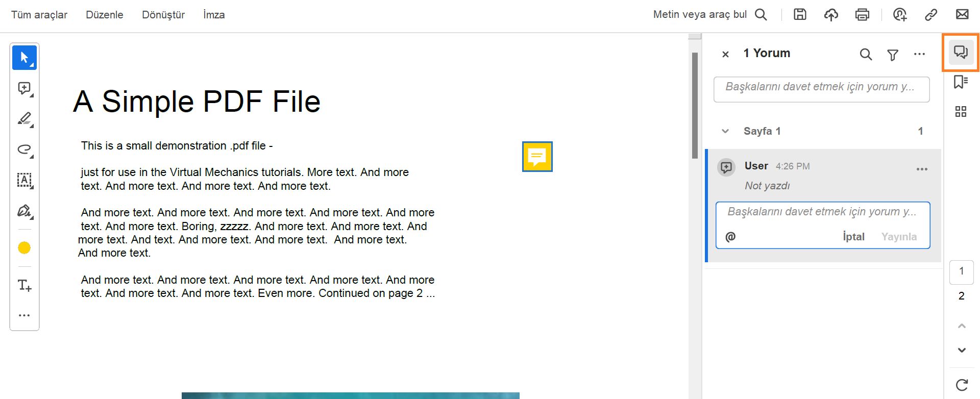
Task: Open the share with others icon
Action: [900, 14]
